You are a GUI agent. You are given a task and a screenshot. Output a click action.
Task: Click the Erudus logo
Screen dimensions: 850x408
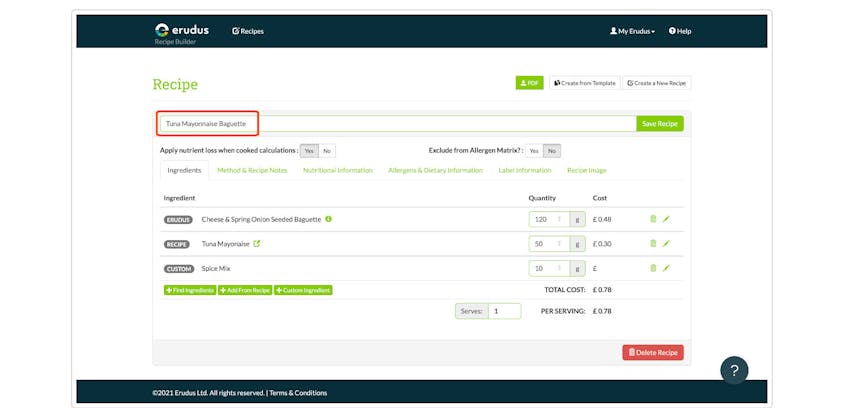click(x=182, y=30)
